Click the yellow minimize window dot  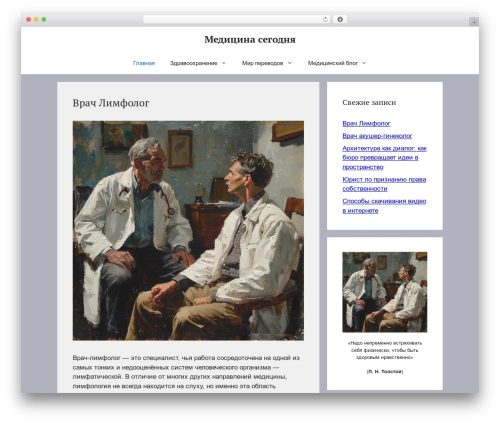(x=36, y=20)
